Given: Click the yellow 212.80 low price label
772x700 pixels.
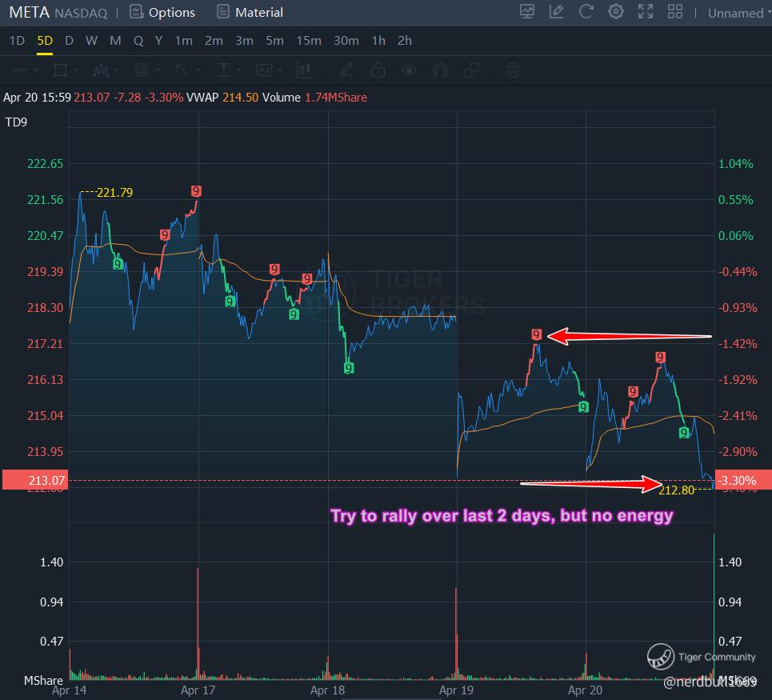Looking at the screenshot, I should point(677,490).
